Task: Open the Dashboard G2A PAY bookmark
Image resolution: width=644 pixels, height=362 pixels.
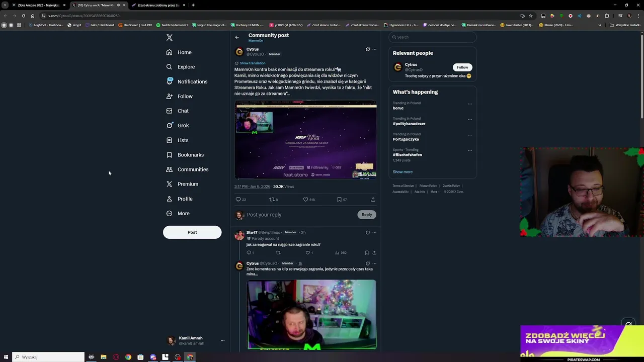Action: tap(135, 25)
